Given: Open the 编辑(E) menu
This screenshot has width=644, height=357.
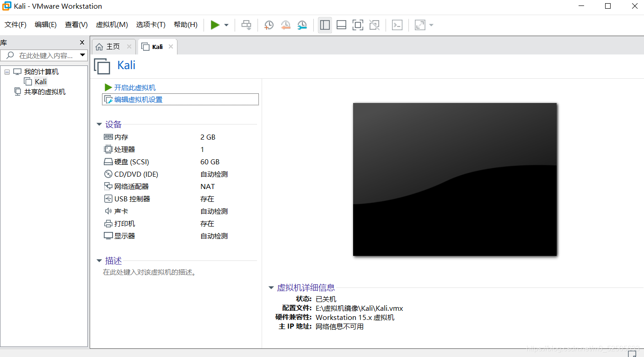Looking at the screenshot, I should [x=46, y=25].
